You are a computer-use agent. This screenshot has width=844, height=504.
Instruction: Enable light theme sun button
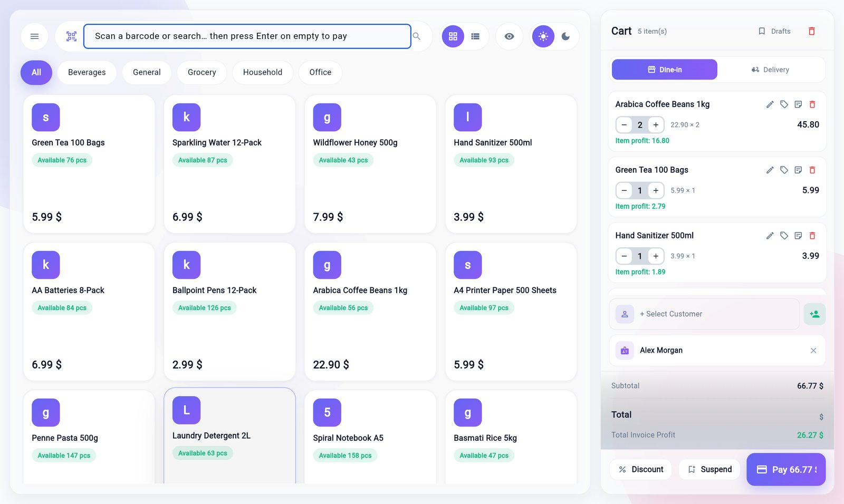(543, 36)
